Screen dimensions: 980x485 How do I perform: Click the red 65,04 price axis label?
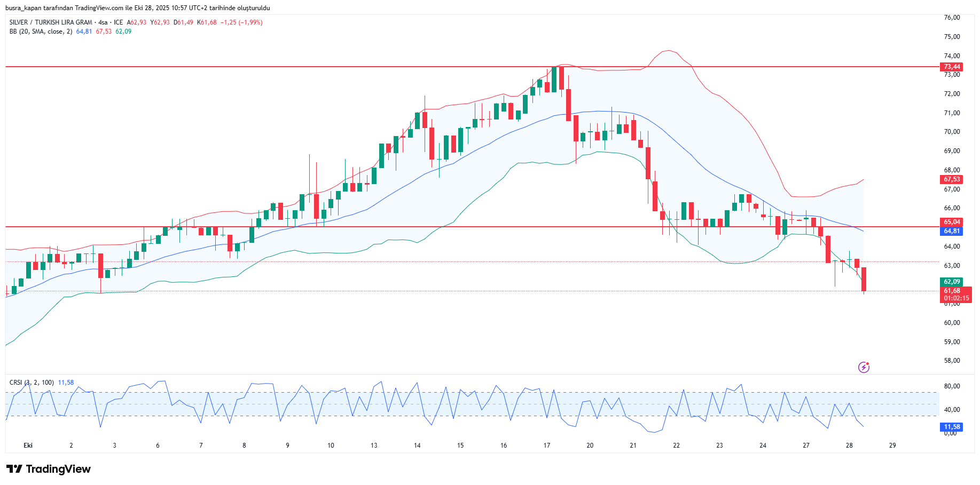[x=951, y=222]
